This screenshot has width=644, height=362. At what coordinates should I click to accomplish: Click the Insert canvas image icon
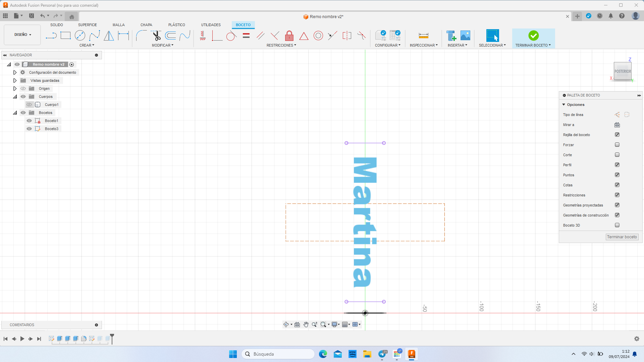(465, 36)
